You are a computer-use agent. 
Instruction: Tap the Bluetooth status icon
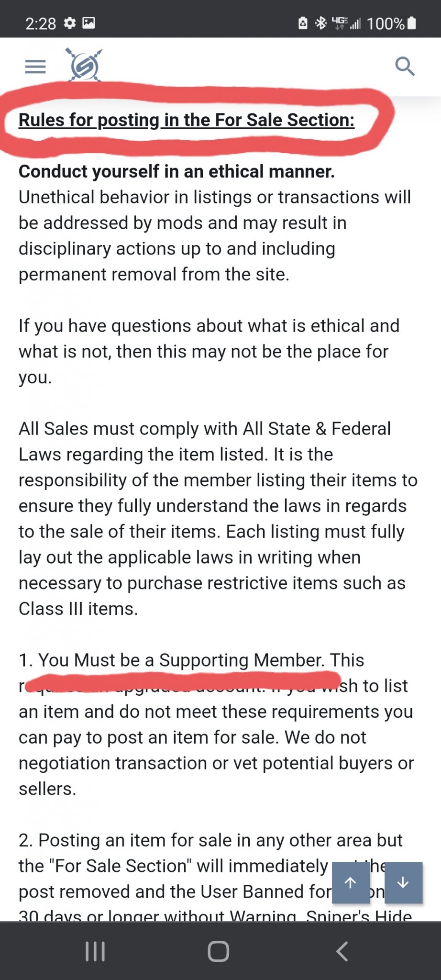320,23
